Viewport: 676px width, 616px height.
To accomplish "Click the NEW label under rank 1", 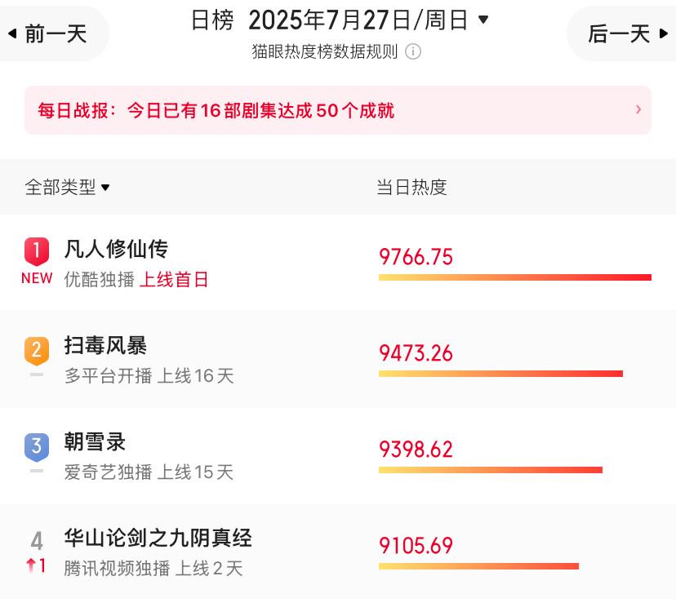I will [x=37, y=278].
